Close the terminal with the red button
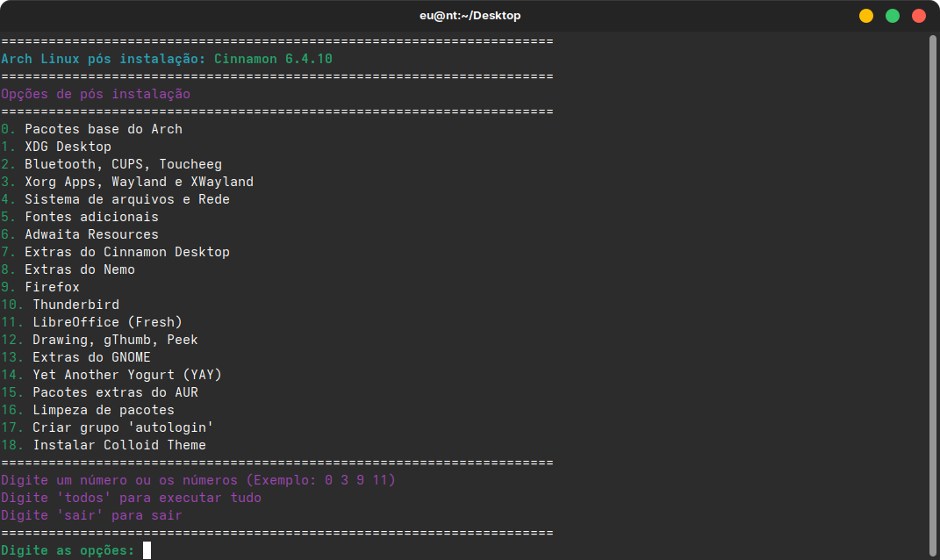The height and width of the screenshot is (560, 940). coord(918,16)
